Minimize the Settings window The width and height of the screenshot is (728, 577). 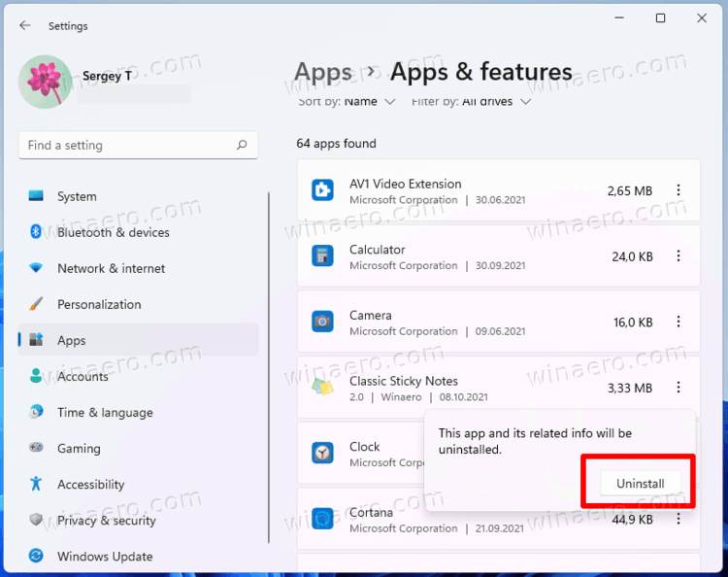619,18
